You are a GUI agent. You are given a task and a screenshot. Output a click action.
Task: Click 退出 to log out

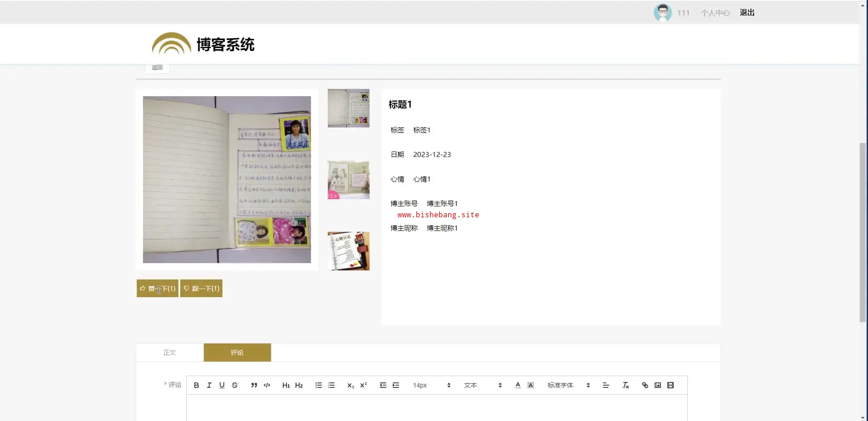point(747,13)
